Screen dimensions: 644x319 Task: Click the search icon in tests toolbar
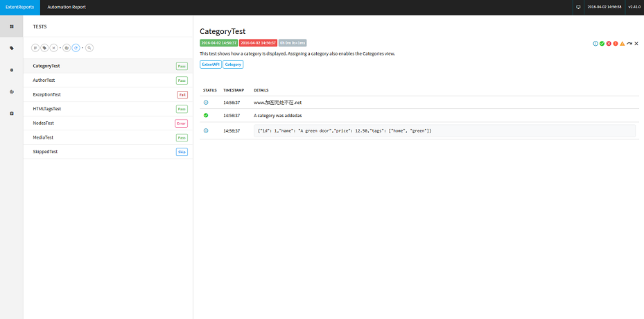[89, 48]
